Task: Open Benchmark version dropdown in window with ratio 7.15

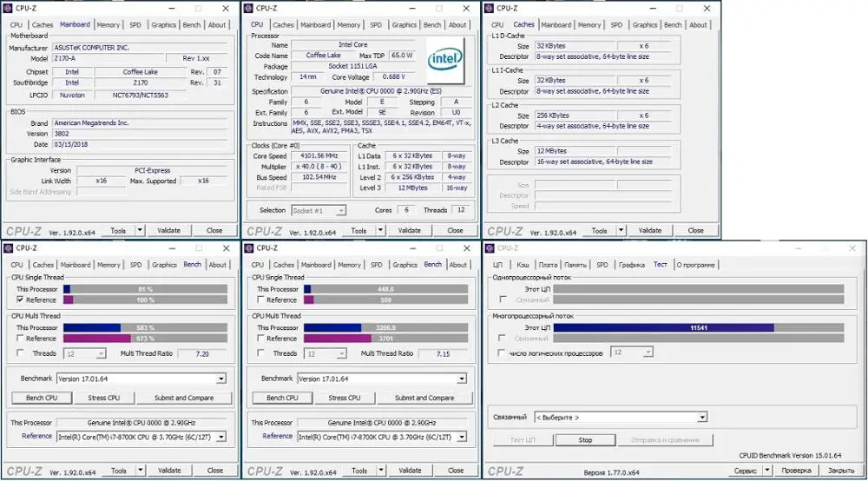Action: (x=461, y=379)
